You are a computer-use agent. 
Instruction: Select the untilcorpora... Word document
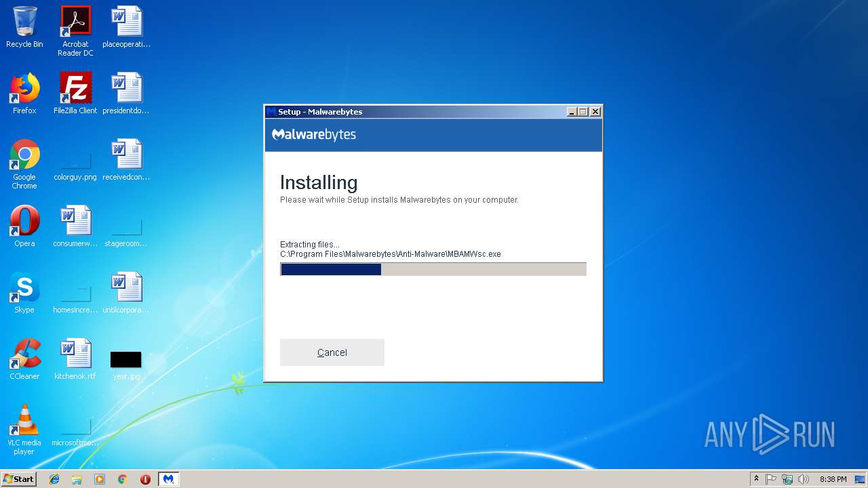pyautogui.click(x=126, y=293)
